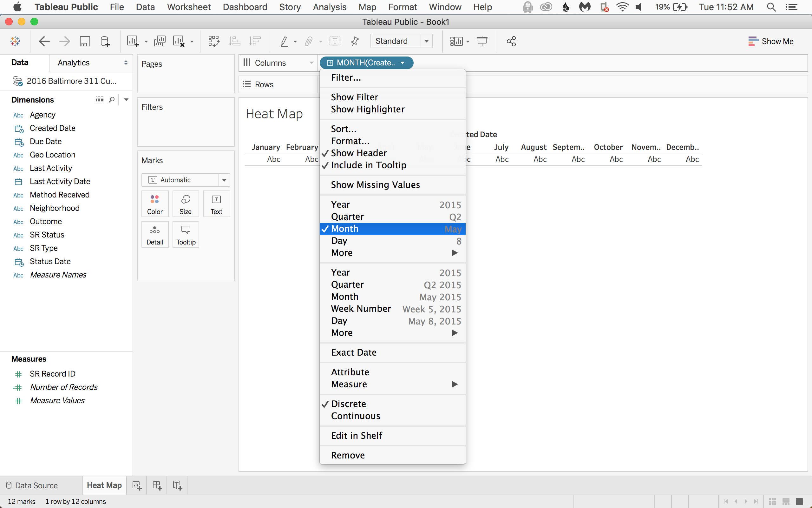812x508 pixels.
Task: Click Edit in Shelf
Action: tap(392, 436)
